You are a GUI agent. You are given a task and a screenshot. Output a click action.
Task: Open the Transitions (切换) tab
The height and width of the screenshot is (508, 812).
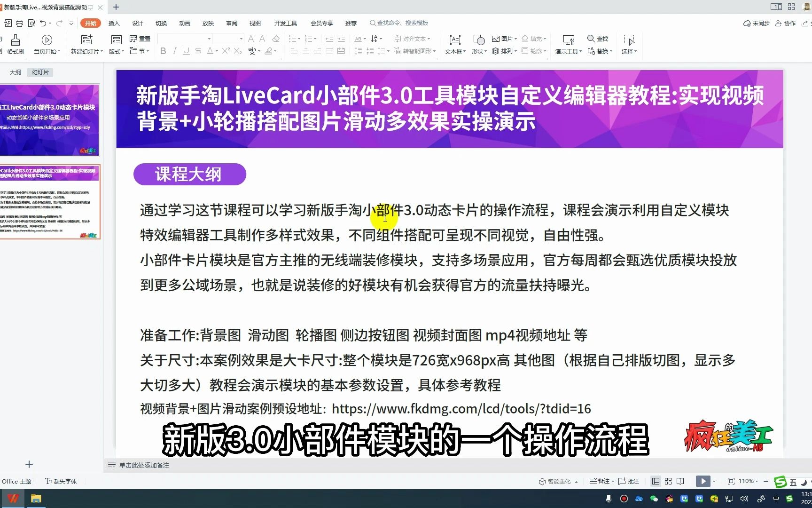161,23
